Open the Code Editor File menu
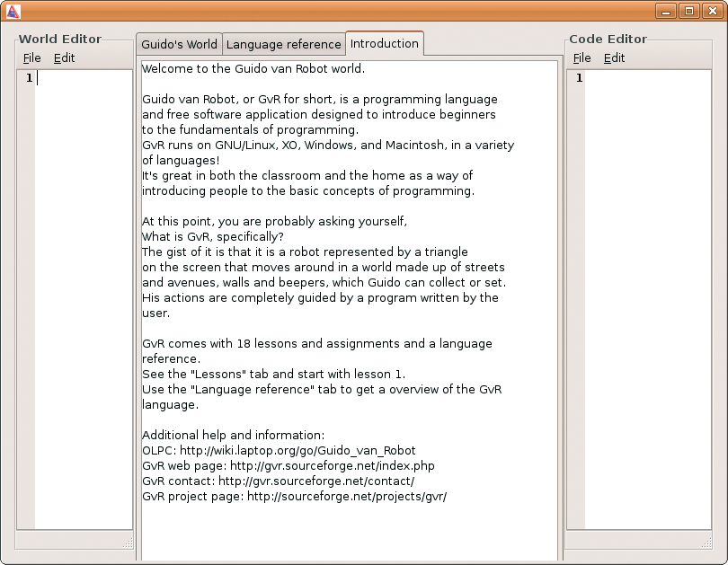This screenshot has height=565, width=728. [x=582, y=58]
